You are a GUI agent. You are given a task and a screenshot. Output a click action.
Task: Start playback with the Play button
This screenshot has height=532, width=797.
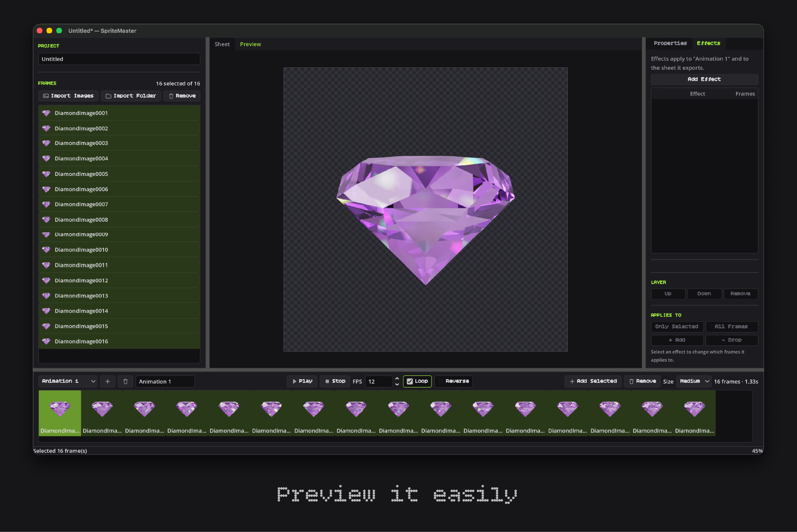(302, 381)
